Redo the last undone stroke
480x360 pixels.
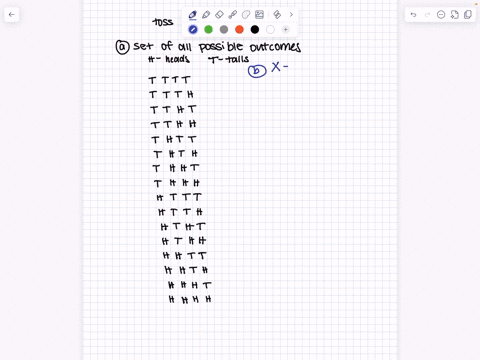coord(427,15)
